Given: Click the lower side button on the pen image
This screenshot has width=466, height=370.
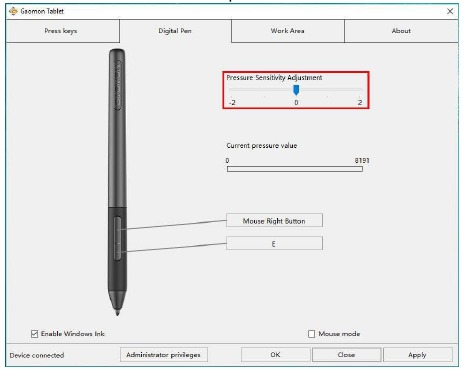Looking at the screenshot, I should coord(118,251).
